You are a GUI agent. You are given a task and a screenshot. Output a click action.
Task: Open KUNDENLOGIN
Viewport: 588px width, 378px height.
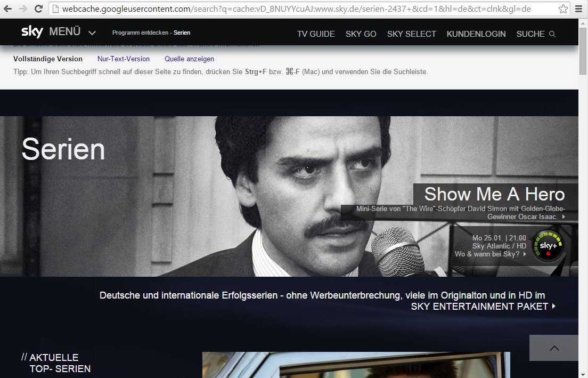tap(476, 34)
